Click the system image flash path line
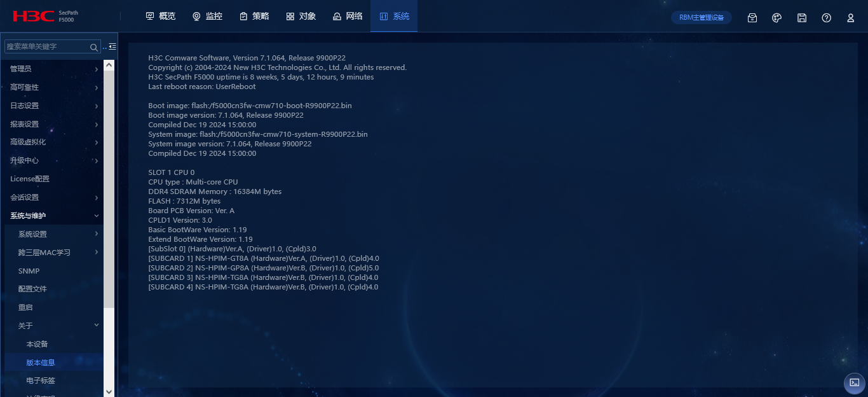 coord(258,134)
